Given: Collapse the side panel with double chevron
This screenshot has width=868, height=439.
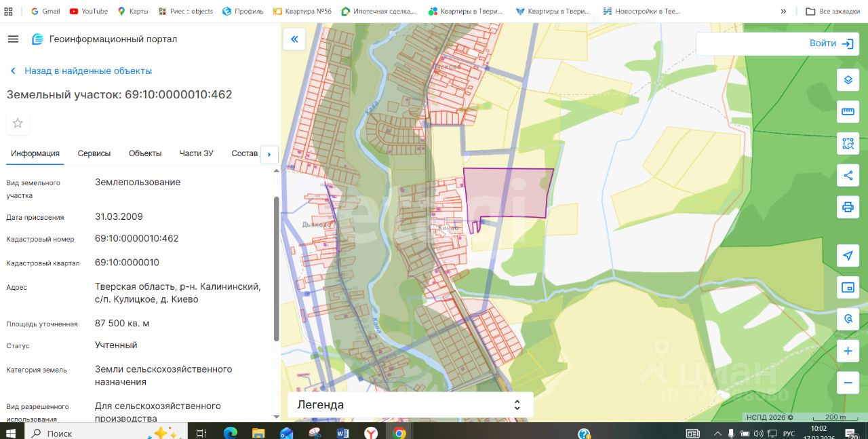Looking at the screenshot, I should coord(294,39).
